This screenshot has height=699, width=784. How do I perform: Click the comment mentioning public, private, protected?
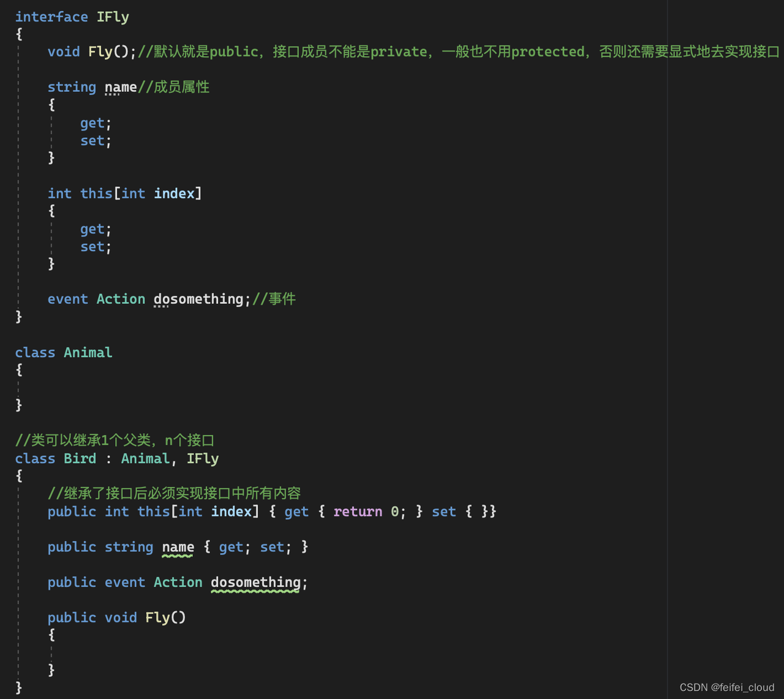coord(459,52)
